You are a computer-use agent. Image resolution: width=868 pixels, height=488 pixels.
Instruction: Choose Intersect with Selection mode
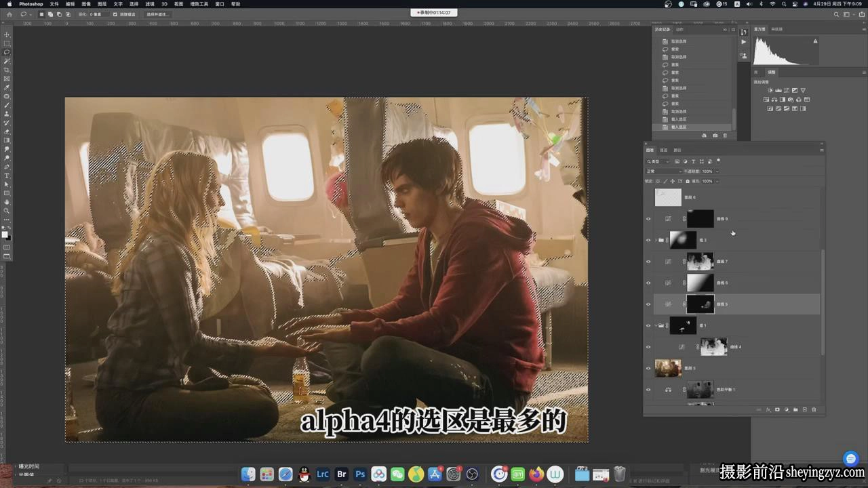(x=68, y=14)
